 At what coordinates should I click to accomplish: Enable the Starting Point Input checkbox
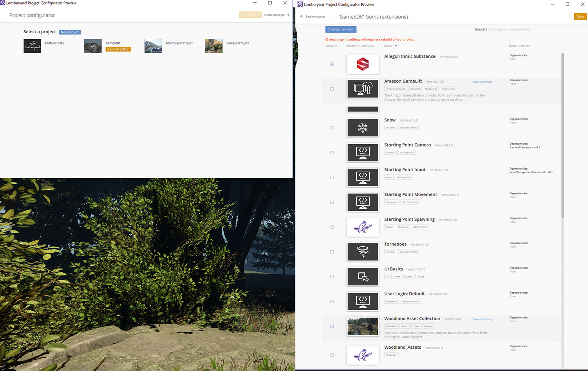tap(332, 177)
